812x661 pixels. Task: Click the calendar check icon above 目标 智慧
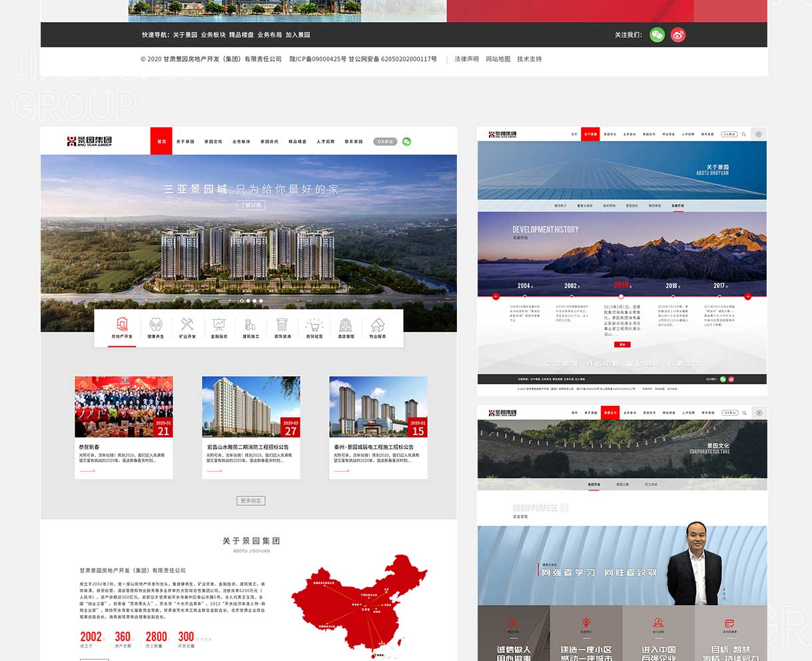(x=729, y=622)
